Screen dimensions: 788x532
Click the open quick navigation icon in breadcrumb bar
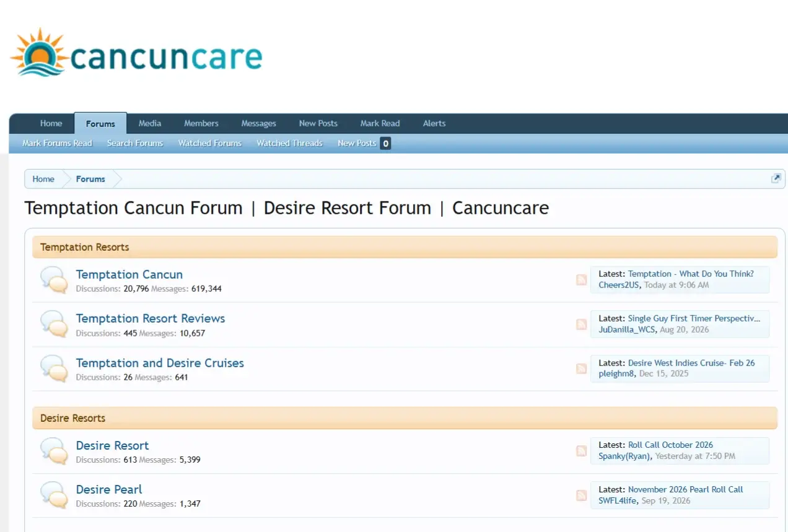point(776,178)
